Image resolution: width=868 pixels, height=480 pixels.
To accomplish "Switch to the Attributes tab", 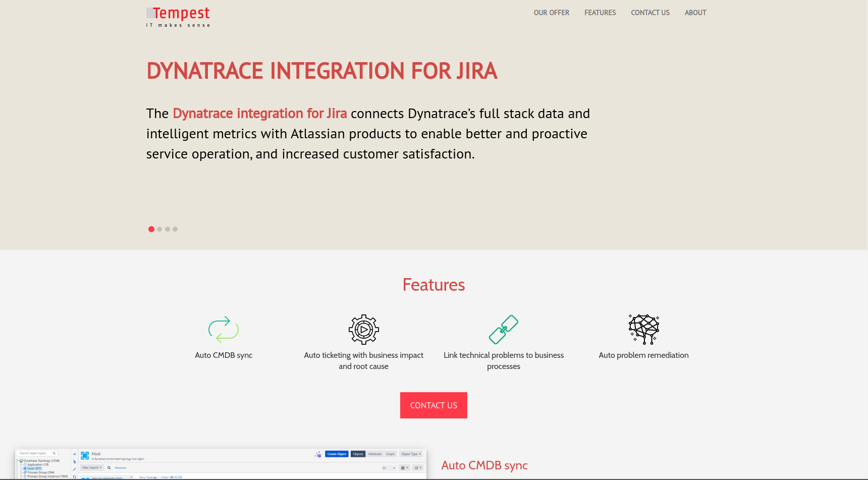I will click(374, 454).
